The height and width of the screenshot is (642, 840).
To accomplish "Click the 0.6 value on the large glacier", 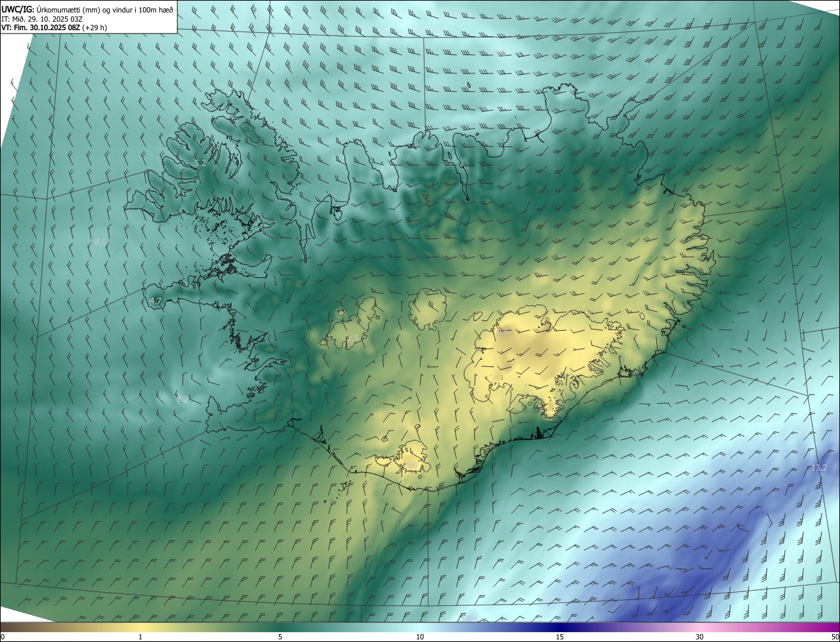I will click(504, 332).
